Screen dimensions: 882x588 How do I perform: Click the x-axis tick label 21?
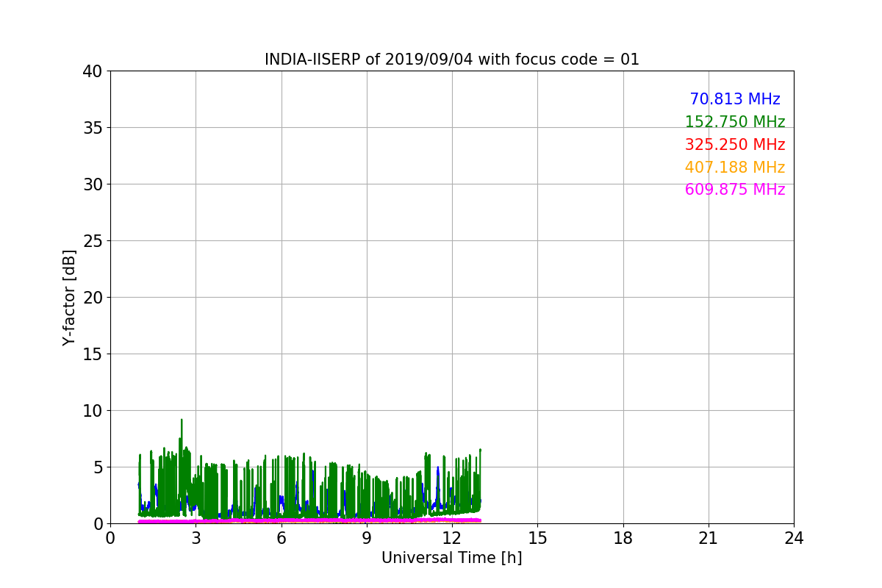pos(709,538)
